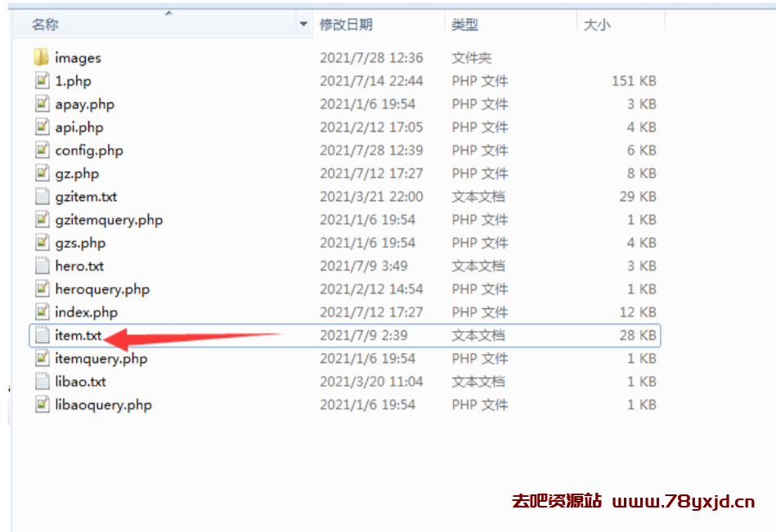Click the 6 KB size of config.php

[x=642, y=150]
